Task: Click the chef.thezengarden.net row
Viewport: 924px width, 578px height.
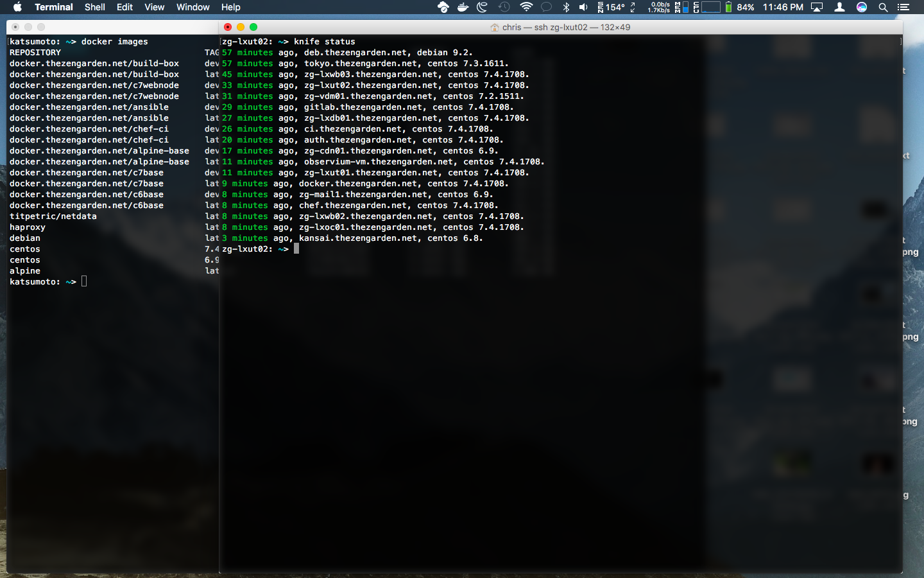Action: pos(360,206)
